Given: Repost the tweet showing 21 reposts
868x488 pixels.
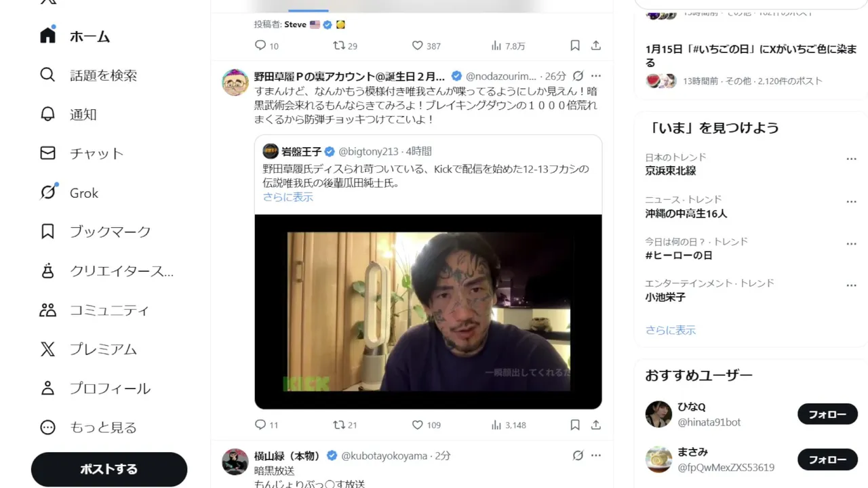Looking at the screenshot, I should click(x=345, y=425).
